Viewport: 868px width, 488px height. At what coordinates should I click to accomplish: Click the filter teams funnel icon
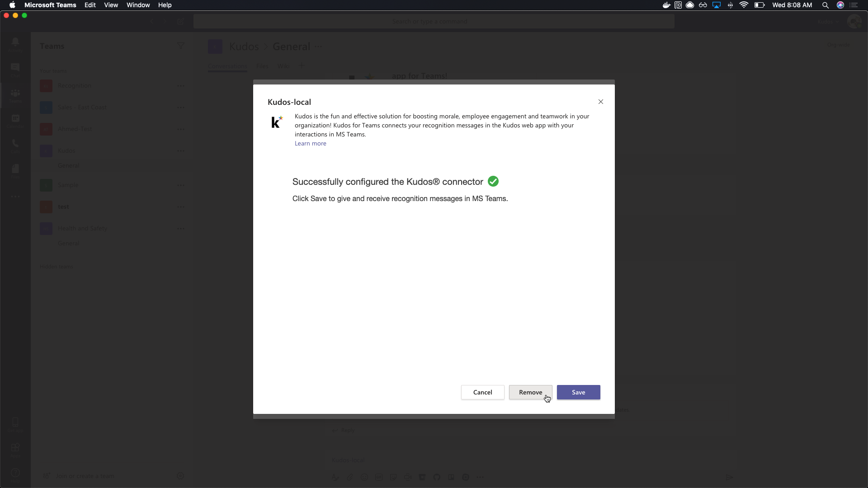coord(180,46)
